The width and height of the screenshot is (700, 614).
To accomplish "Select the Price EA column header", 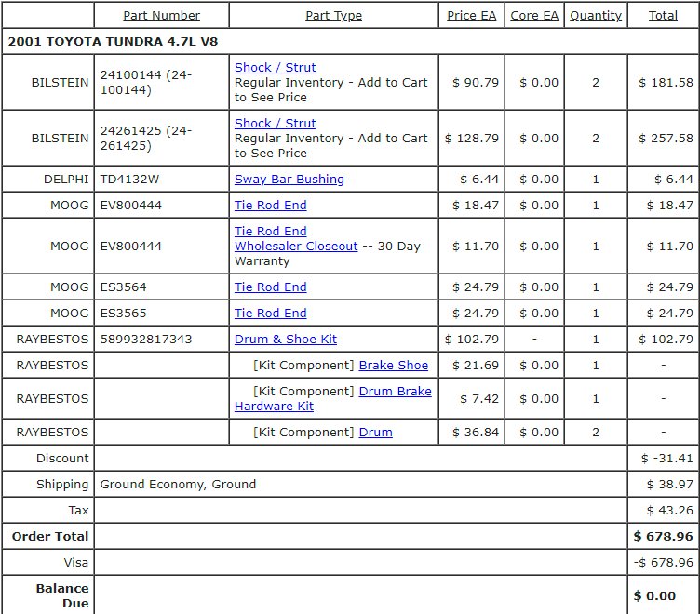I will 471,15.
